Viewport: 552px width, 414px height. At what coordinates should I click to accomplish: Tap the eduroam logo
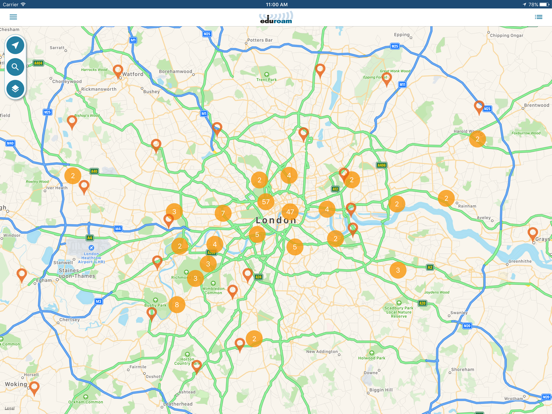pos(276,17)
